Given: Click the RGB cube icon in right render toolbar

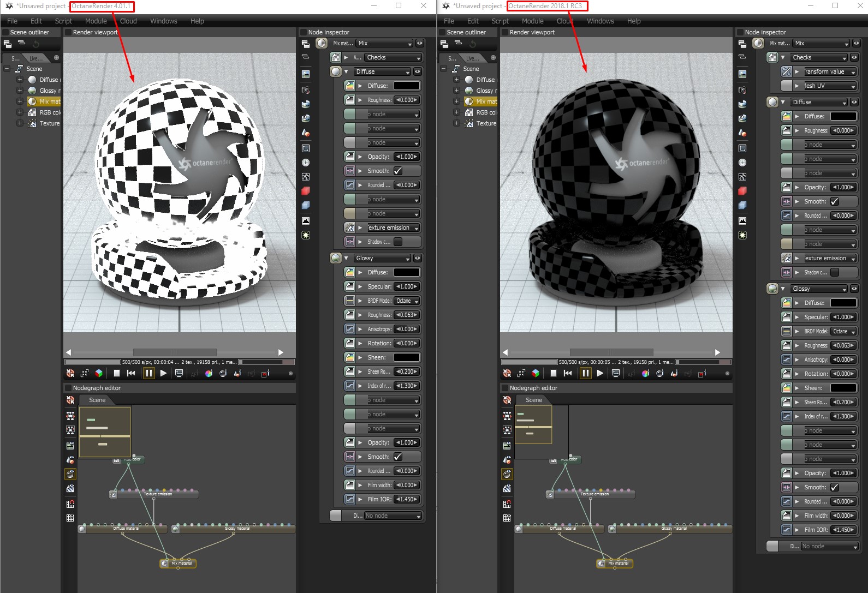Looking at the screenshot, I should [536, 373].
